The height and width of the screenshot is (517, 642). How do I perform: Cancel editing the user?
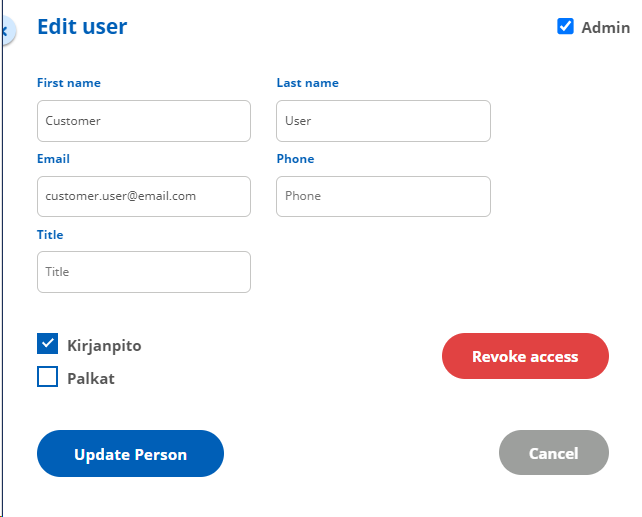click(x=554, y=453)
